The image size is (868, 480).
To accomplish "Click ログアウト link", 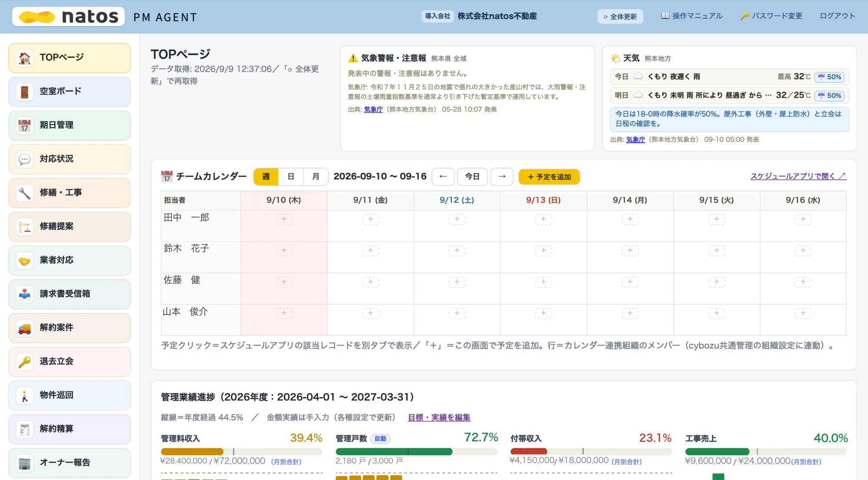I will tap(837, 16).
